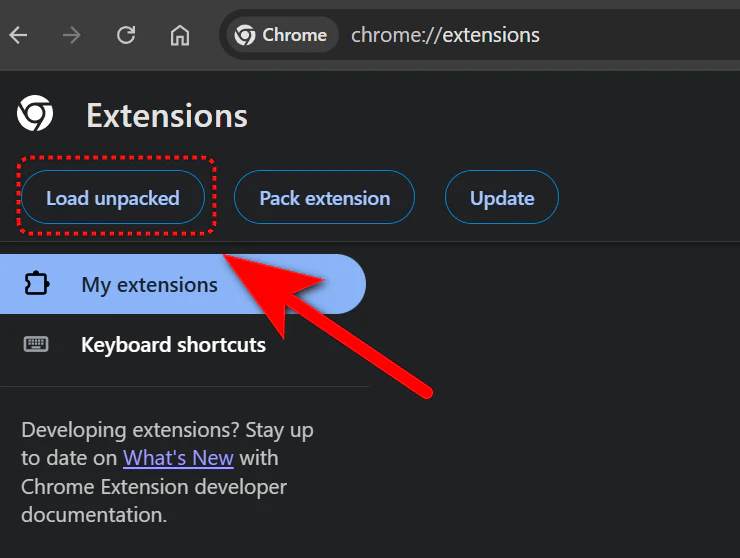Go to the home page icon
Screen dimensions: 740x558
[180, 36]
